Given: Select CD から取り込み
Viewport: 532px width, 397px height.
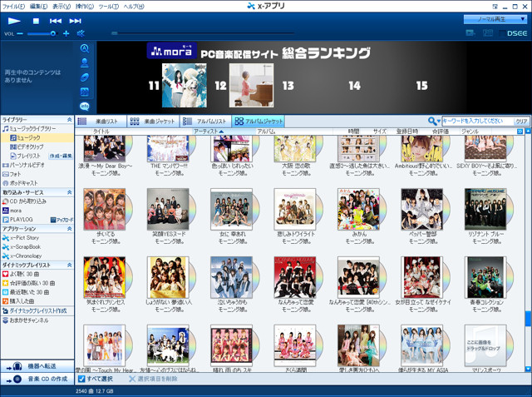Looking at the screenshot, I should click(24, 201).
